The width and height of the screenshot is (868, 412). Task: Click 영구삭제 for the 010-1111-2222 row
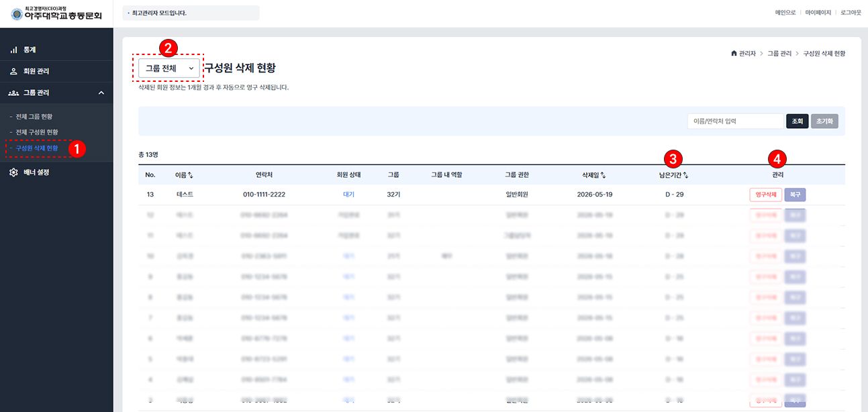point(765,195)
